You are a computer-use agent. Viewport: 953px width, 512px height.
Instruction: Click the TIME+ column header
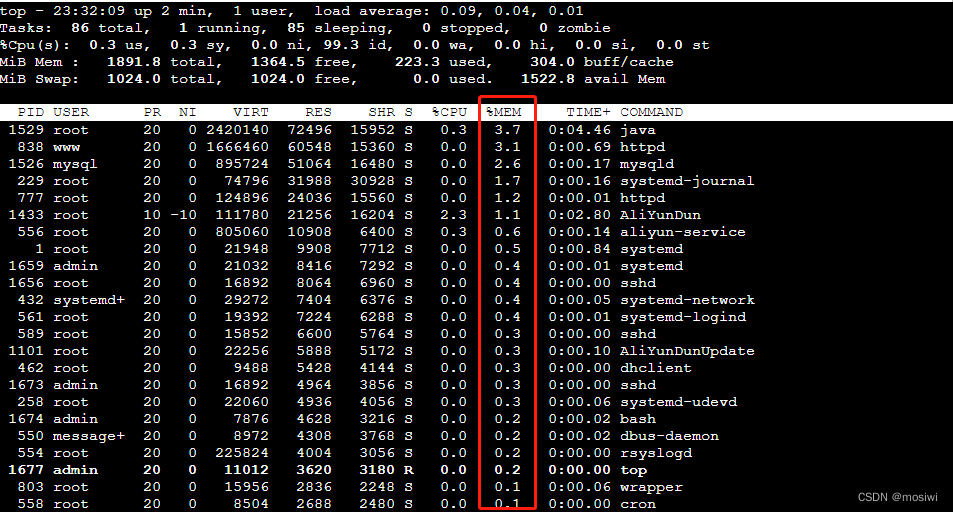588,112
